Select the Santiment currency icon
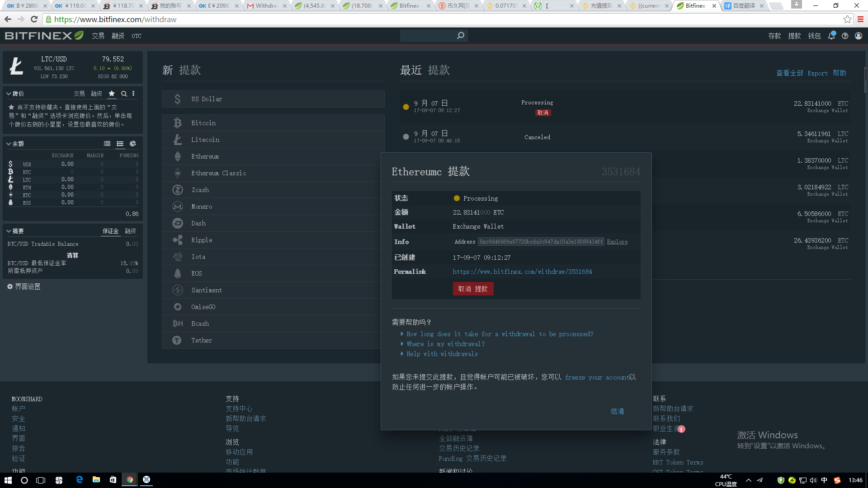Viewport: 868px width, 488px height. (x=178, y=290)
